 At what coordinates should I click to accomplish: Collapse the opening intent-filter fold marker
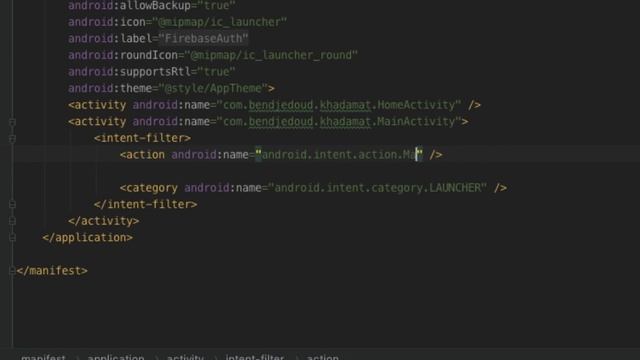pyautogui.click(x=12, y=139)
